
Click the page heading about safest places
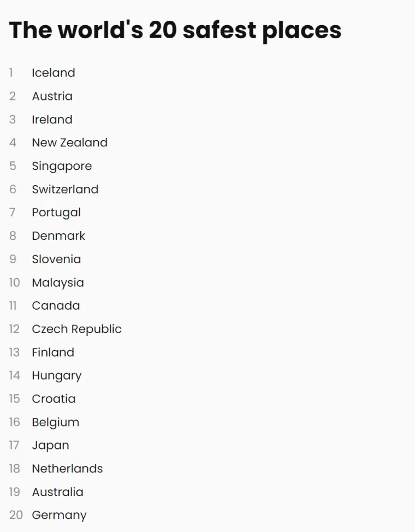(175, 30)
